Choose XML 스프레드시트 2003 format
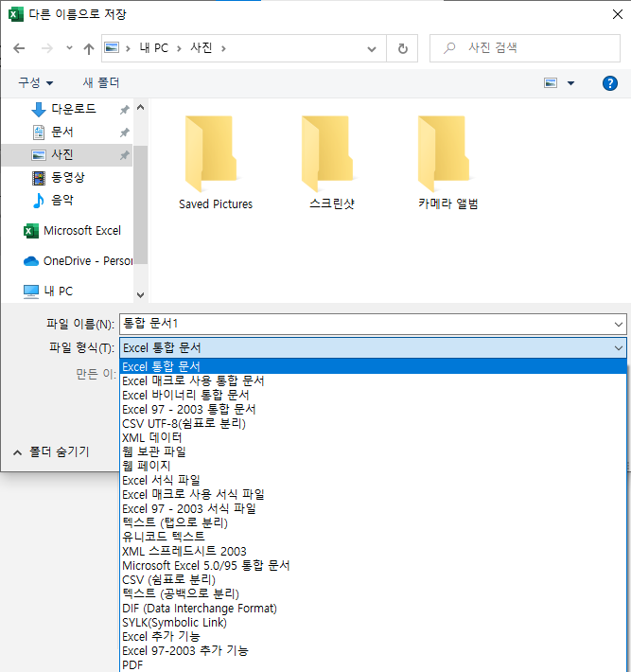The height and width of the screenshot is (672, 631). coord(373,551)
